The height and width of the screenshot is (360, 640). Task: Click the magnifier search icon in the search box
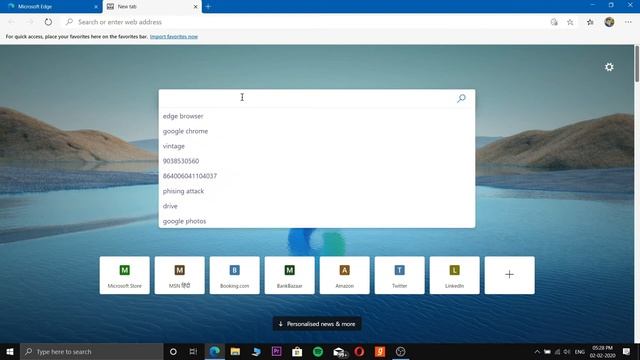pos(461,98)
